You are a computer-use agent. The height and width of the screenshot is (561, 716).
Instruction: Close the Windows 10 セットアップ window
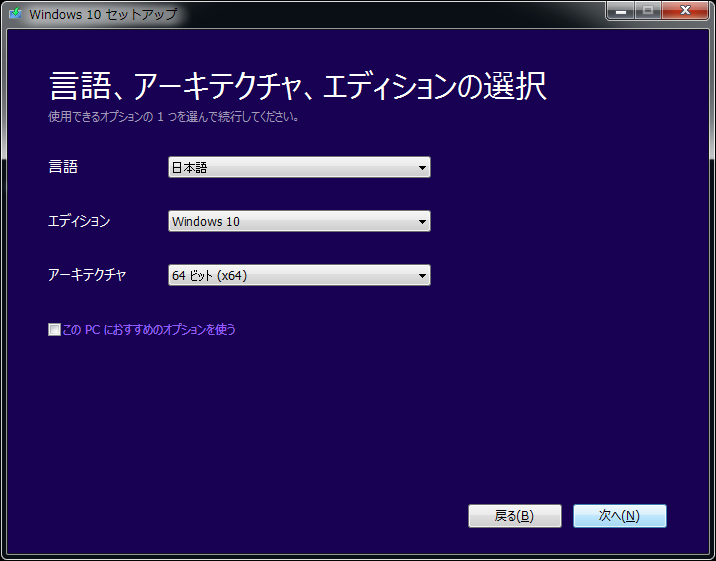(685, 11)
